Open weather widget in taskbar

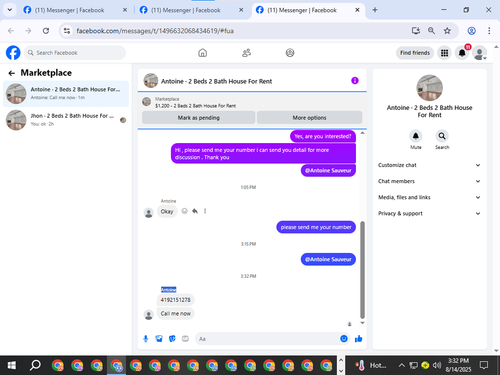point(370,365)
